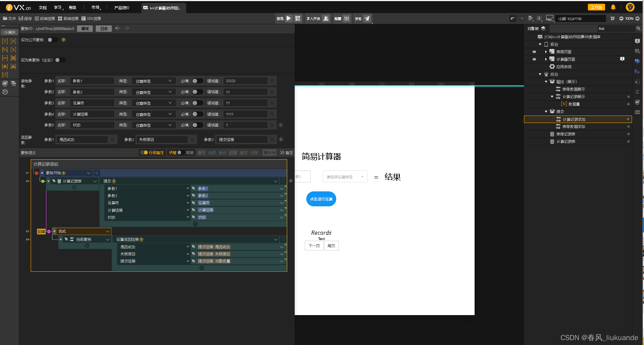This screenshot has width=644, height=345.
Task: Click the zoom in plus icon
Action: pos(638,19)
